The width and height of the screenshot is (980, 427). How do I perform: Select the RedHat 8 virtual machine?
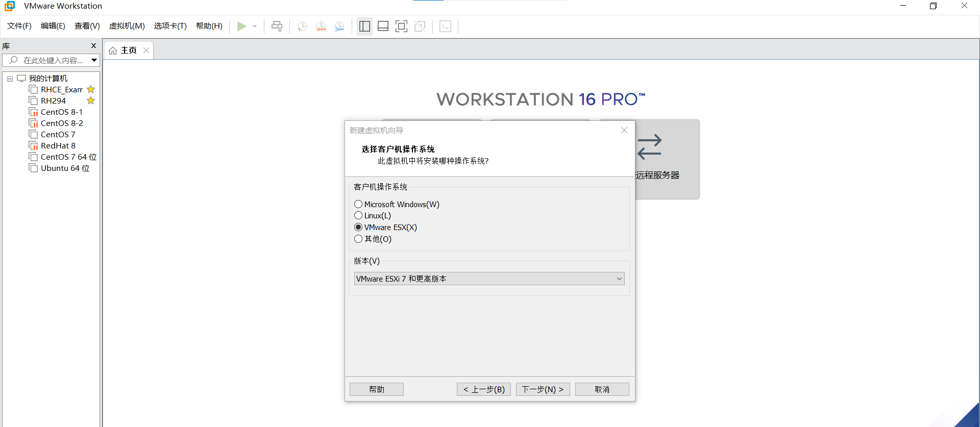(x=58, y=146)
